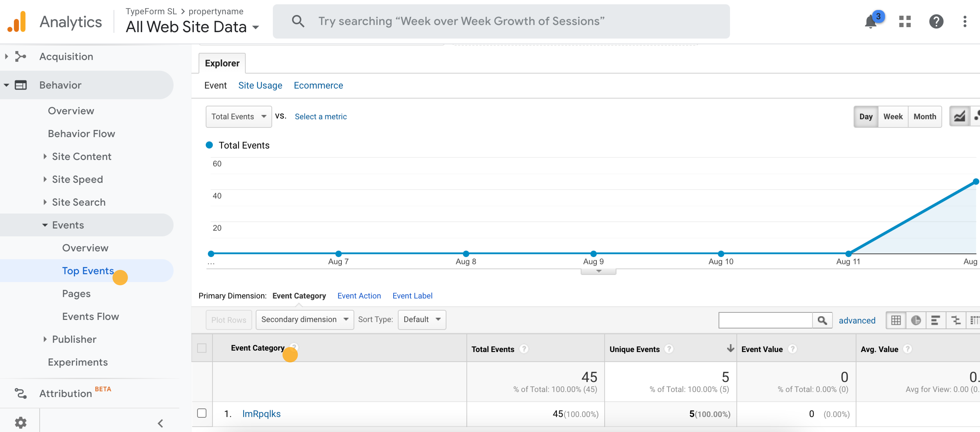Open the ImRpqlks event category
The height and width of the screenshot is (432, 980).
[x=261, y=414]
